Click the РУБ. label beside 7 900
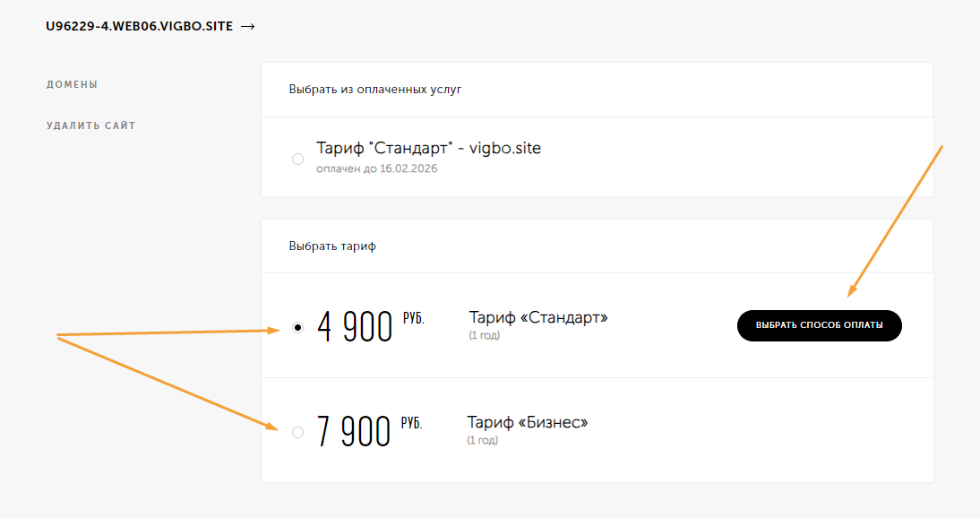 pos(412,424)
